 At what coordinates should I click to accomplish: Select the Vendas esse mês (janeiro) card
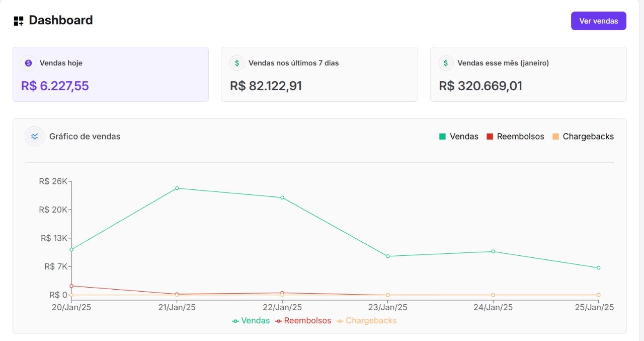[528, 75]
